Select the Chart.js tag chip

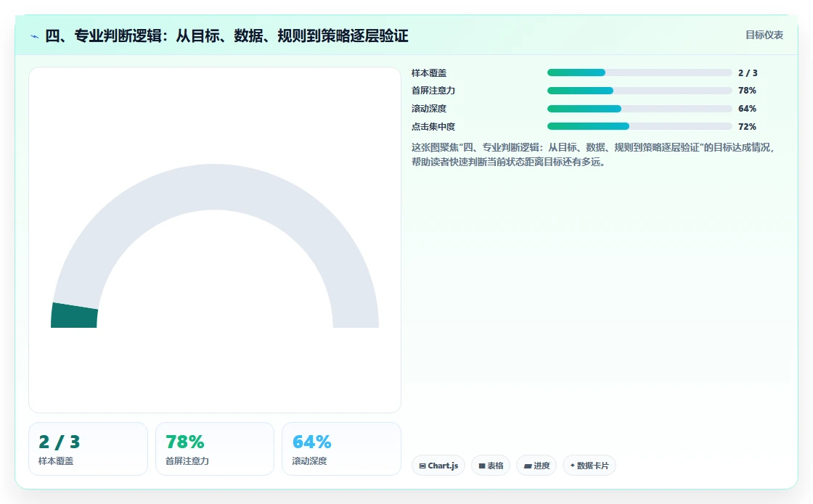click(x=438, y=466)
